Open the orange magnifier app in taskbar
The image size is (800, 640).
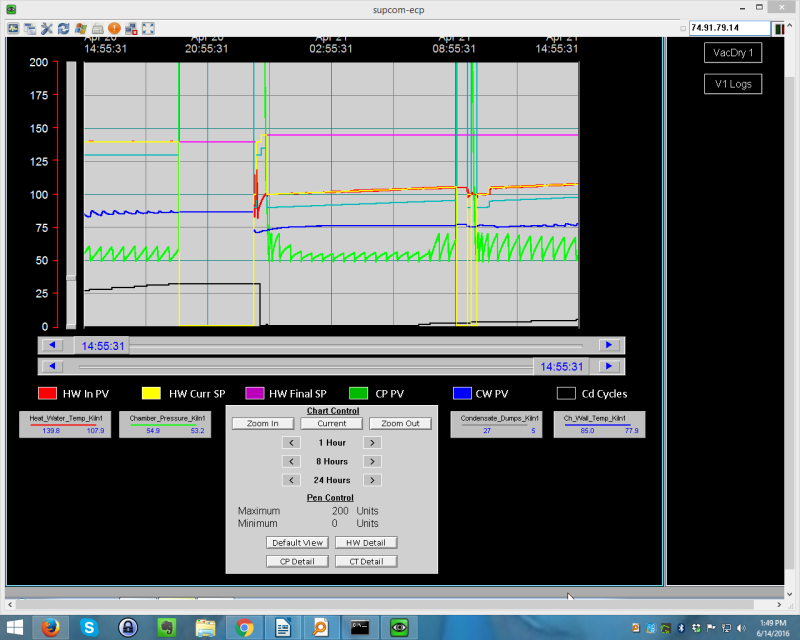pos(321,627)
